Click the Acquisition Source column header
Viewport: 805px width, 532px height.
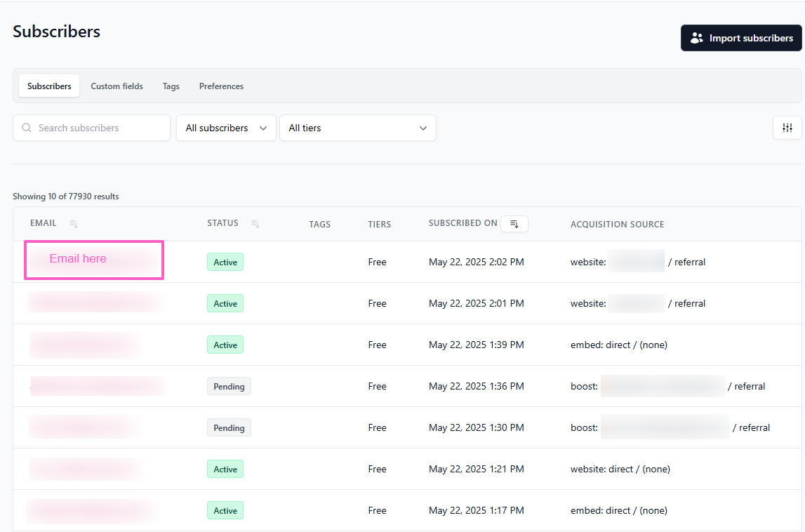617,225
